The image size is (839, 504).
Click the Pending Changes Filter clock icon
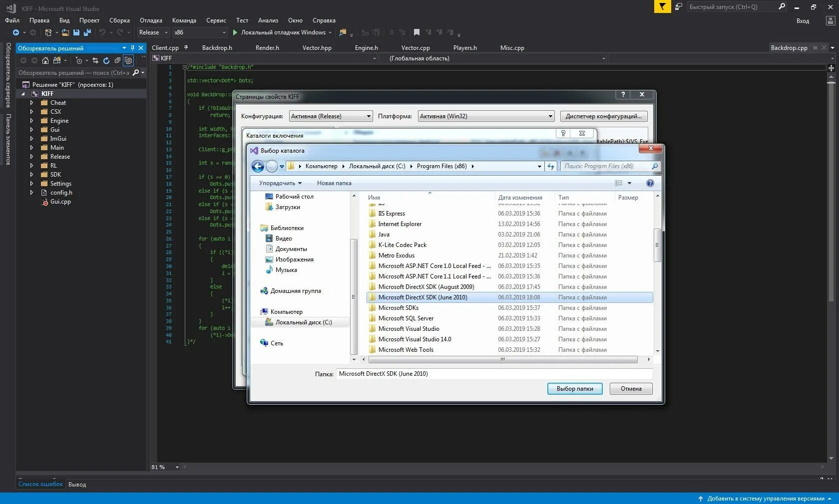point(79,60)
